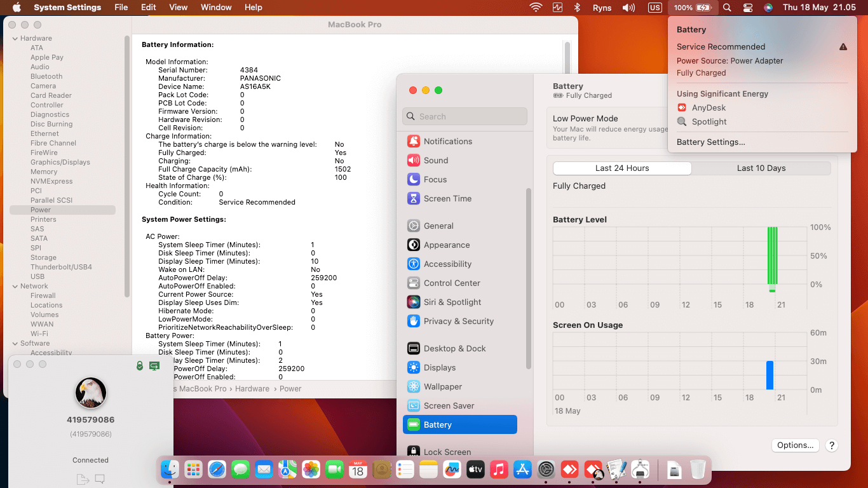Viewport: 868px width, 488px height.
Task: Collapse Software section in System Information
Action: [x=15, y=343]
